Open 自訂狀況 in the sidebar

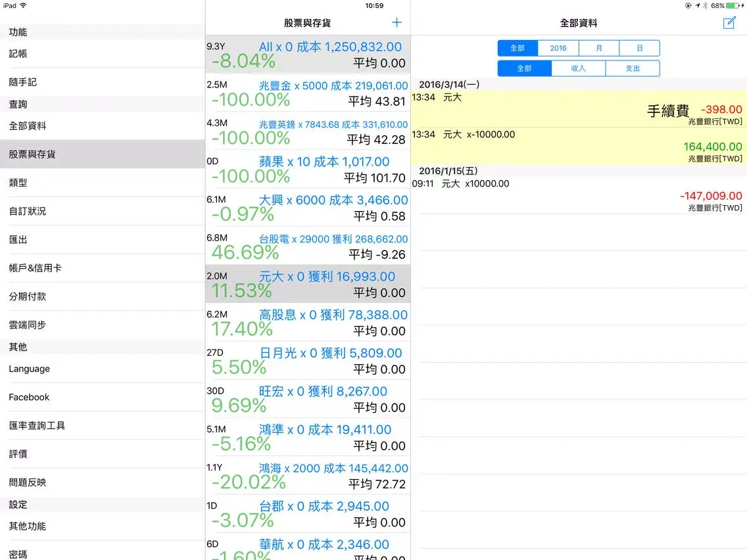tap(103, 211)
